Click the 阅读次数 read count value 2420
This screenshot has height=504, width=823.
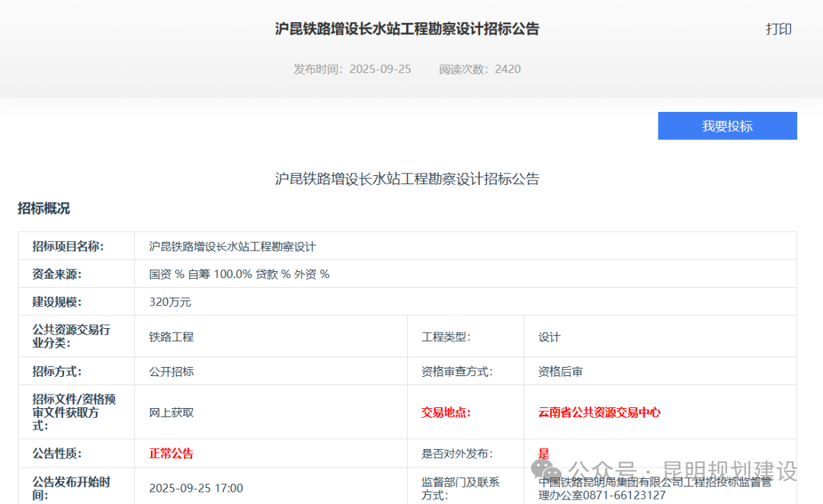pyautogui.click(x=508, y=69)
